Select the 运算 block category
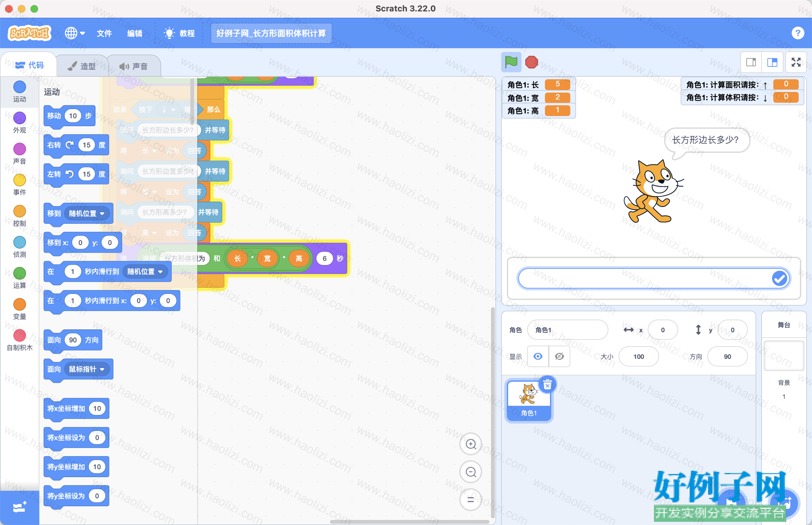This screenshot has height=525, width=812. click(19, 278)
